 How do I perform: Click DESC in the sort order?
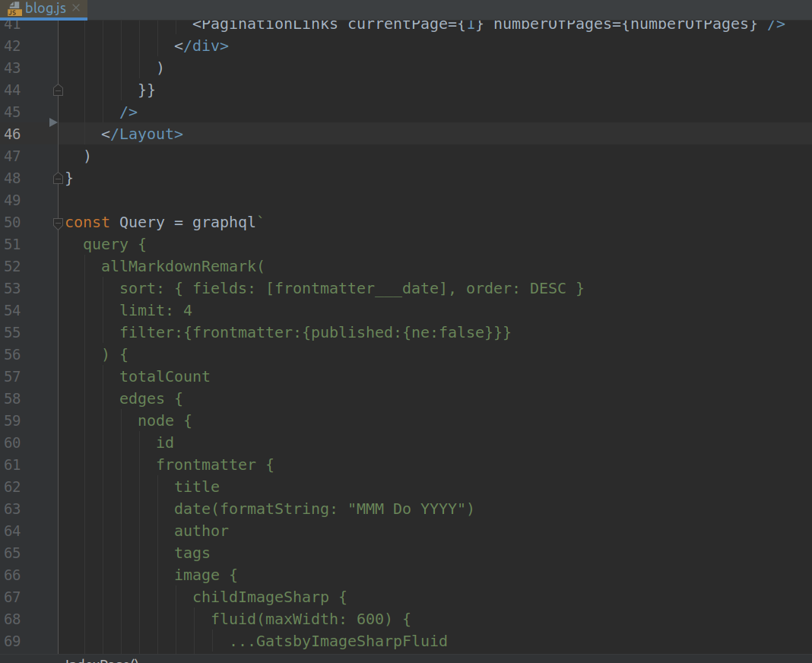click(548, 288)
